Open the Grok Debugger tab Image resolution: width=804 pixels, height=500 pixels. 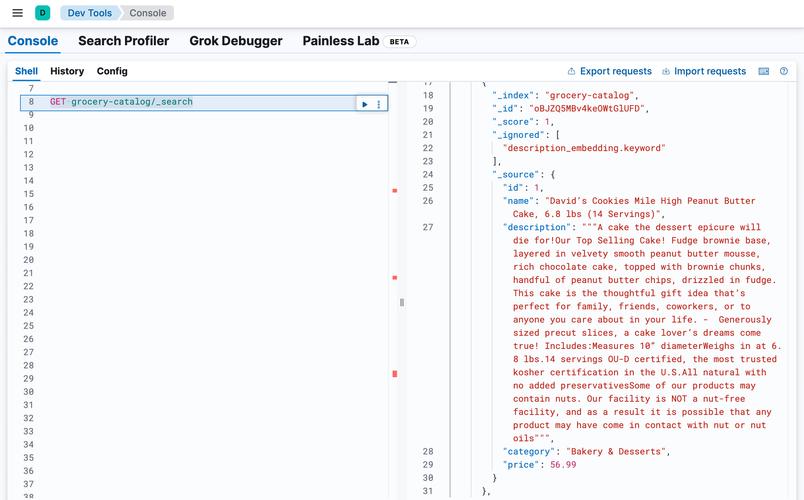click(236, 41)
